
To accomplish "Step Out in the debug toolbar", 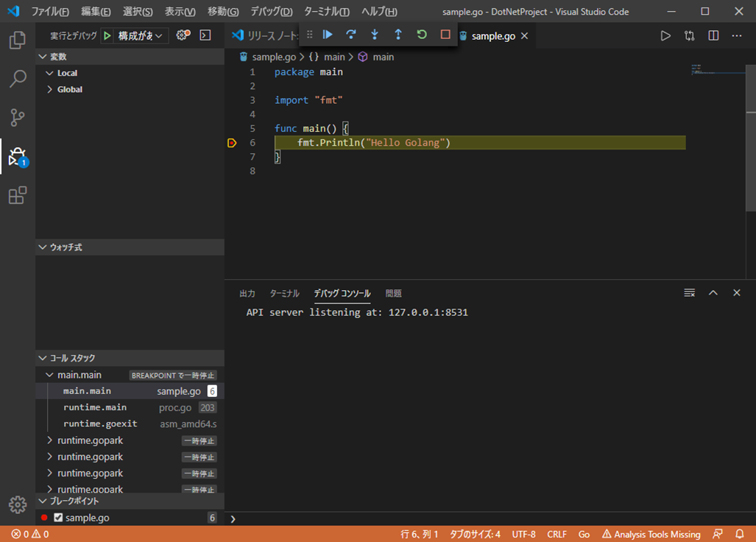I will (398, 35).
